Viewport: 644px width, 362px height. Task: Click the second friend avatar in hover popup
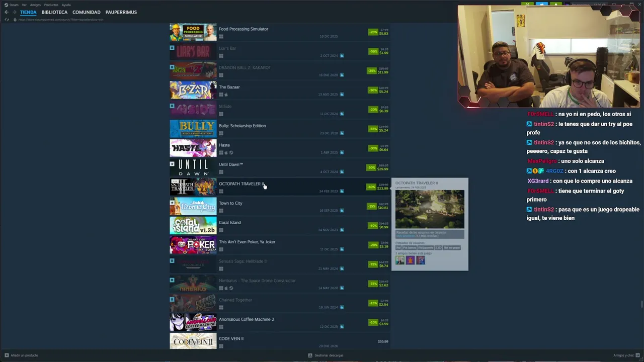point(410,260)
